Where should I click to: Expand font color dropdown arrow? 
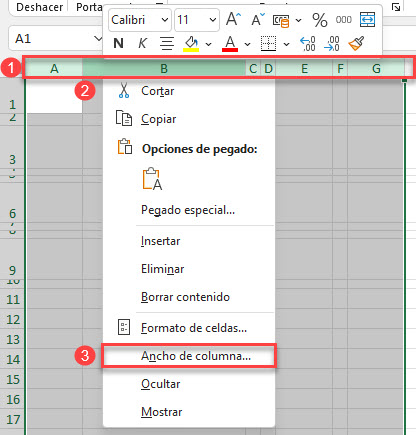[x=247, y=44]
